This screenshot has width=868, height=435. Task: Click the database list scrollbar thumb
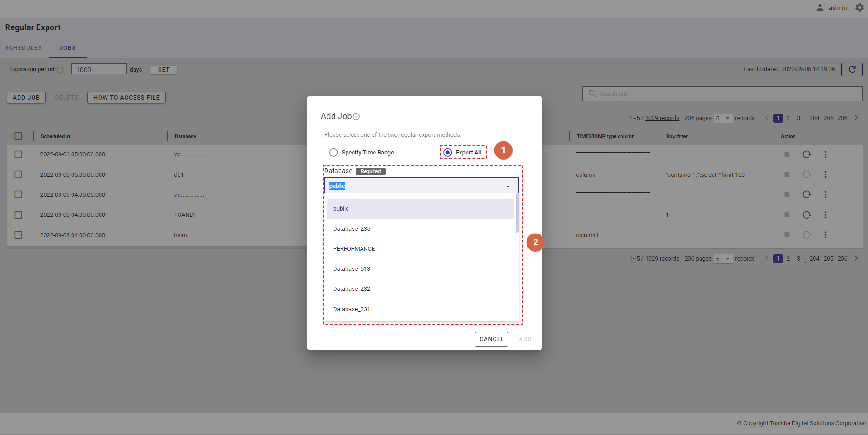[x=517, y=214]
